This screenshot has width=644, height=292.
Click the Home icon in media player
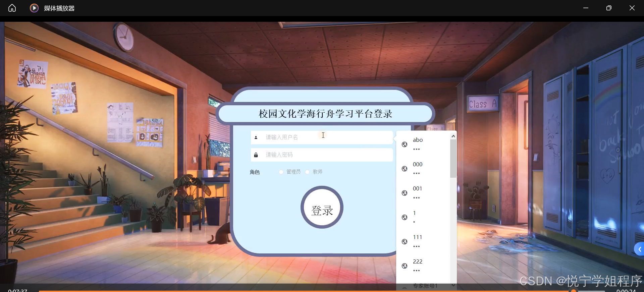12,8
